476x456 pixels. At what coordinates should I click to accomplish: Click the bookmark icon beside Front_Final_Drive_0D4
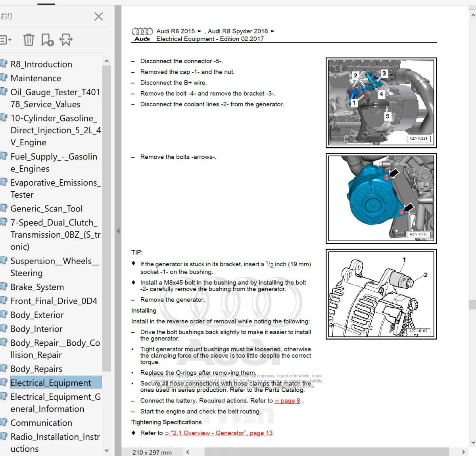point(4,301)
